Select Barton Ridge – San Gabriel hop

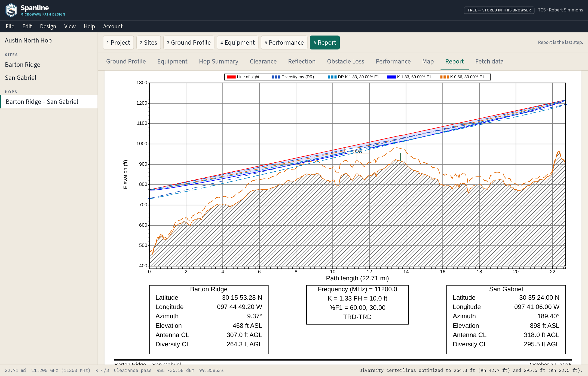click(49, 102)
